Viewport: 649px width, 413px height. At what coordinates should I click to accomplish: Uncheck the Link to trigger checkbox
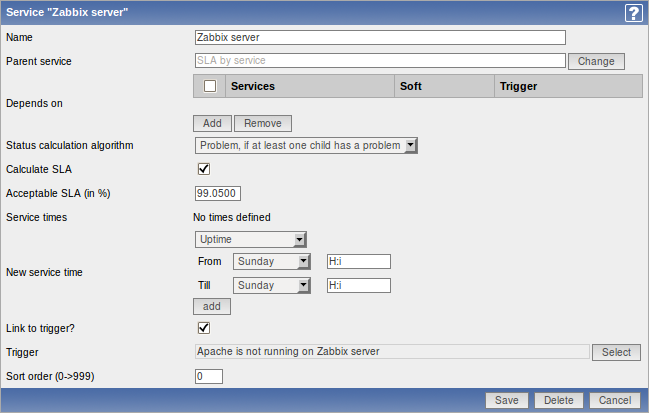click(204, 328)
